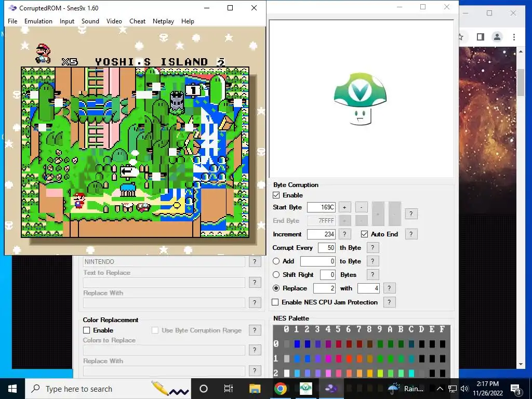Image resolution: width=532 pixels, height=399 pixels.
Task: Open File Explorer from the taskbar
Action: point(255,389)
